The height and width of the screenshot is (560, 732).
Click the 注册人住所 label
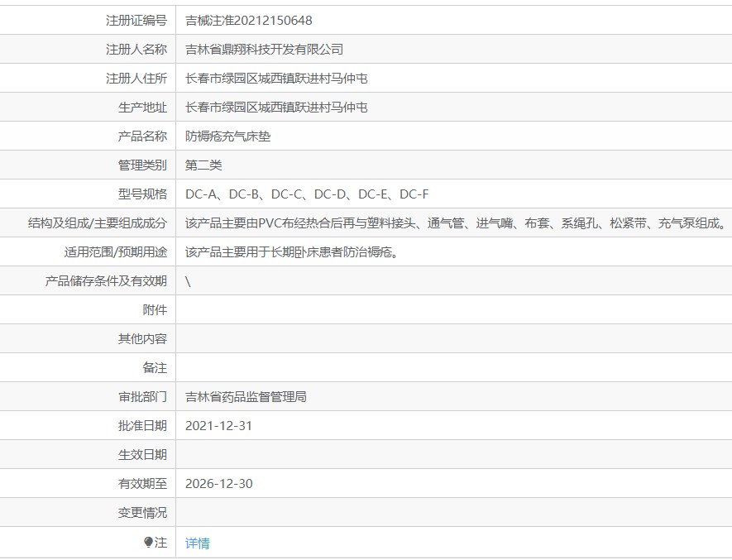point(136,79)
